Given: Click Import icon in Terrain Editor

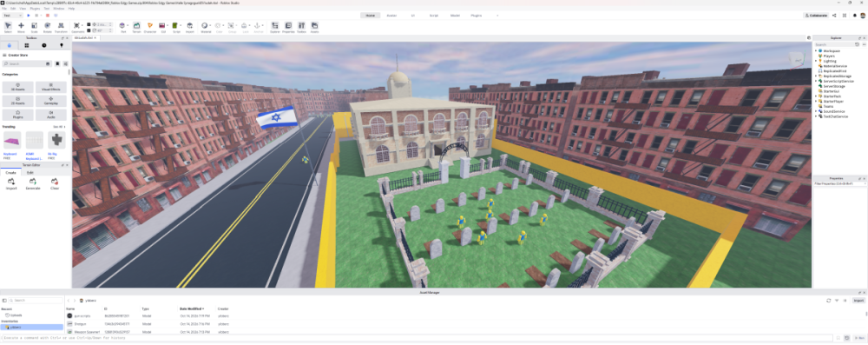Looking at the screenshot, I should (11, 183).
